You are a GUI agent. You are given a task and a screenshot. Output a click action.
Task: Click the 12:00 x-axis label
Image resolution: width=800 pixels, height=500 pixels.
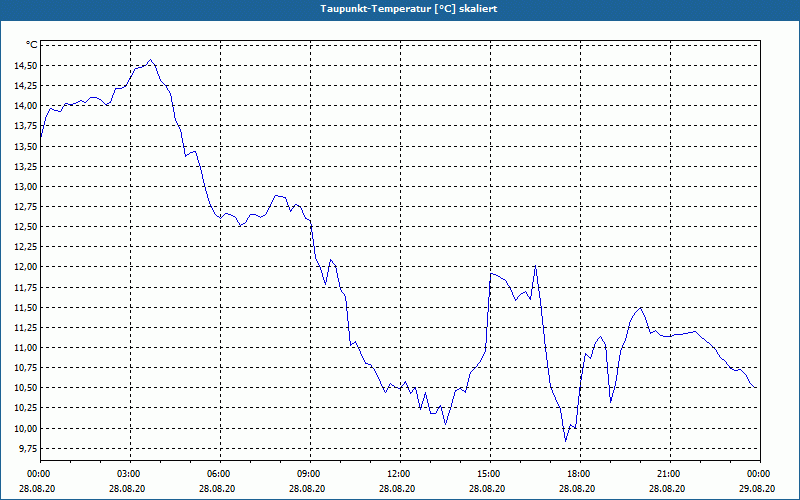398,474
